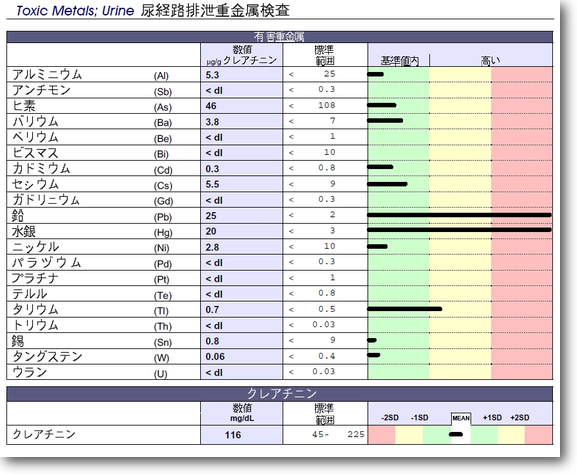Click the クレアチニン section header bar

coord(279,393)
